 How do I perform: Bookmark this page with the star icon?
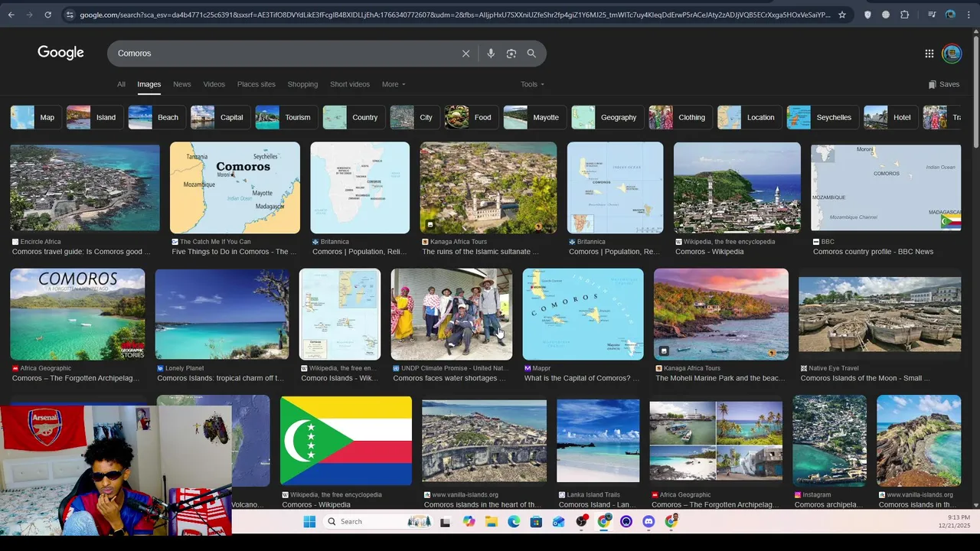pyautogui.click(x=842, y=15)
